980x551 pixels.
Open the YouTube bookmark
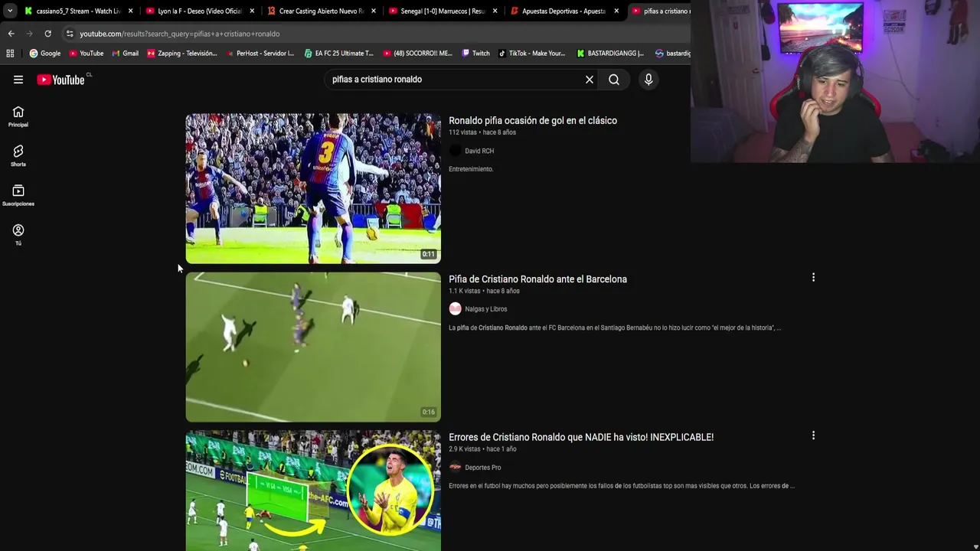(86, 54)
